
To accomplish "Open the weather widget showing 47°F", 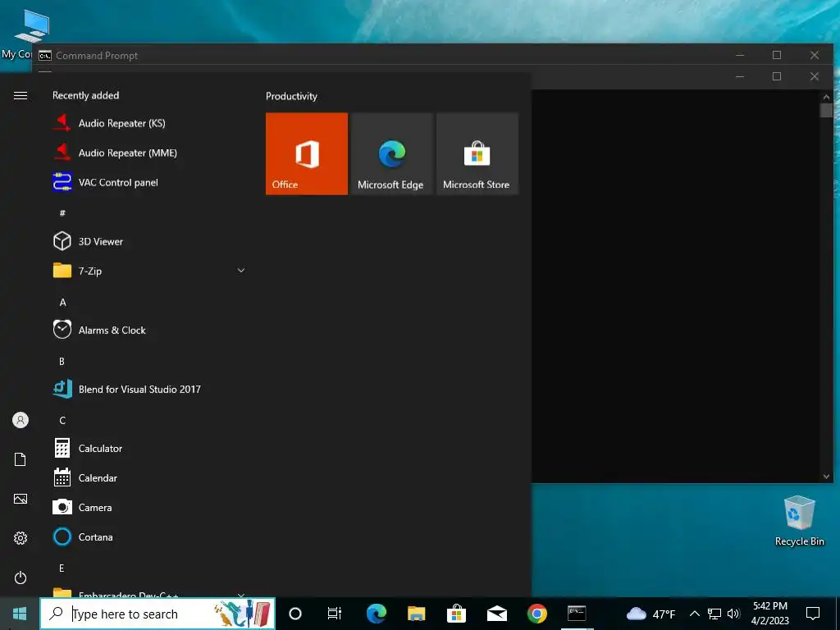I will click(651, 614).
